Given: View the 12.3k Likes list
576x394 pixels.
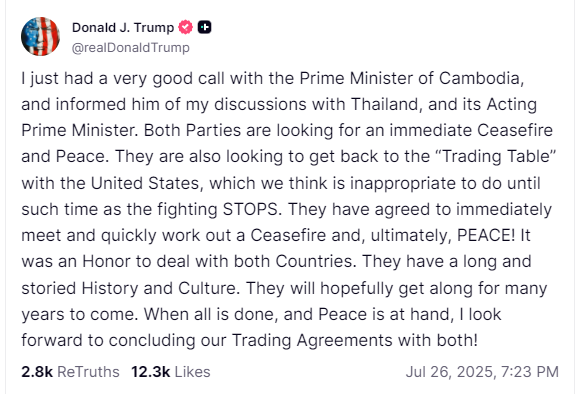Looking at the screenshot, I should [x=171, y=372].
